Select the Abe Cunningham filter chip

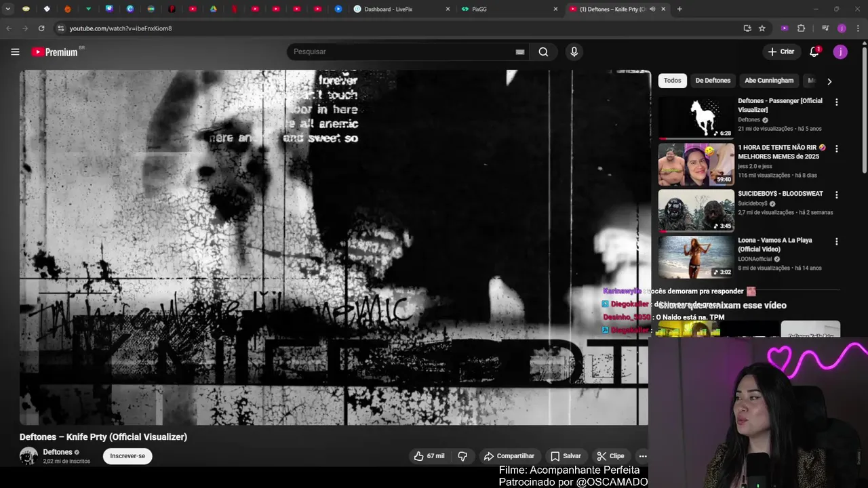point(769,81)
